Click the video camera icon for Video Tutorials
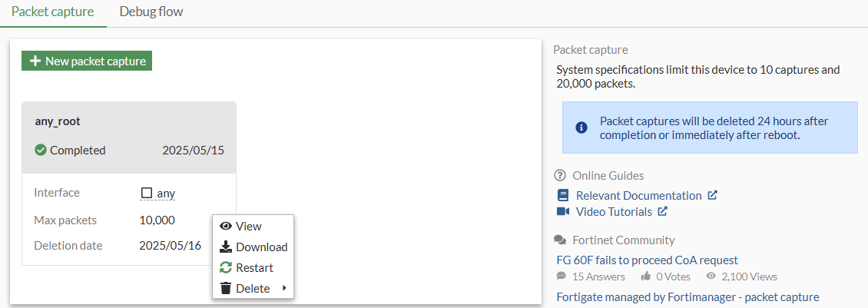 click(x=563, y=211)
